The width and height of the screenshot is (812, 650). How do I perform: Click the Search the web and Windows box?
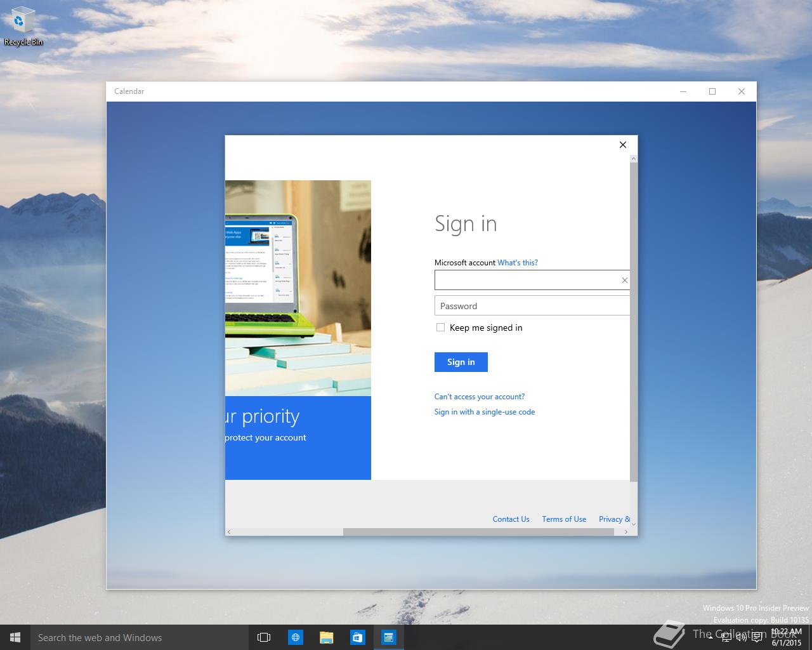click(140, 637)
